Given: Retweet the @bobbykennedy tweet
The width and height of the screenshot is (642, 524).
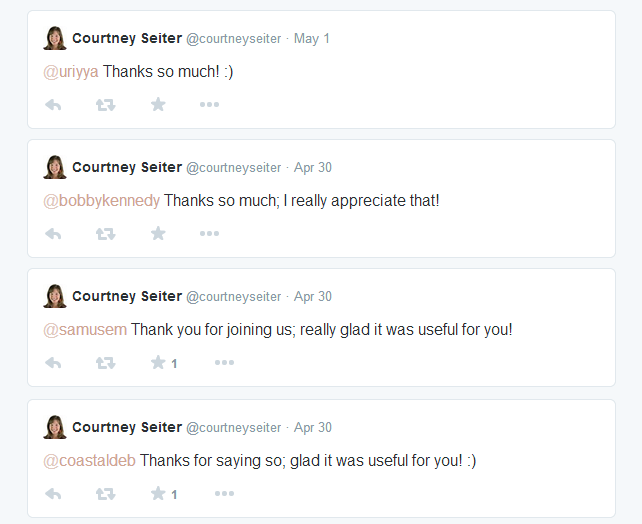Looking at the screenshot, I should [x=106, y=234].
